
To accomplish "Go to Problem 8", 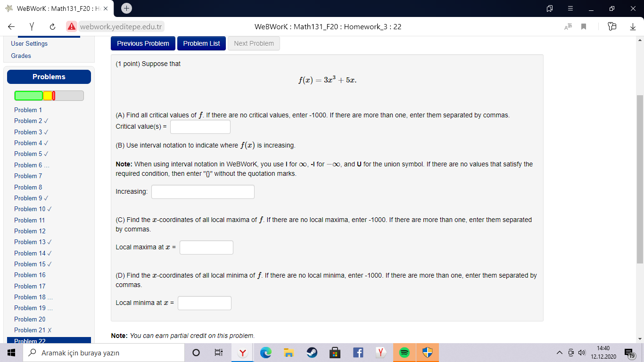I will pos(28,187).
